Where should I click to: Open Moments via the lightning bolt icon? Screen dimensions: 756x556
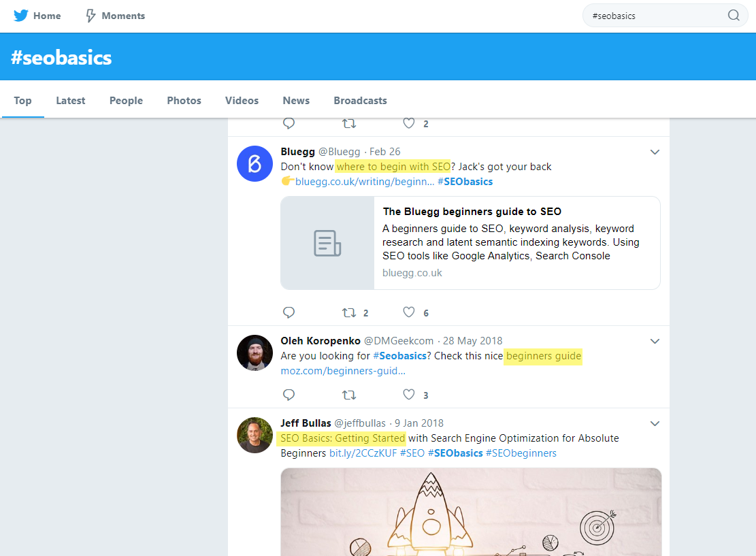point(91,16)
